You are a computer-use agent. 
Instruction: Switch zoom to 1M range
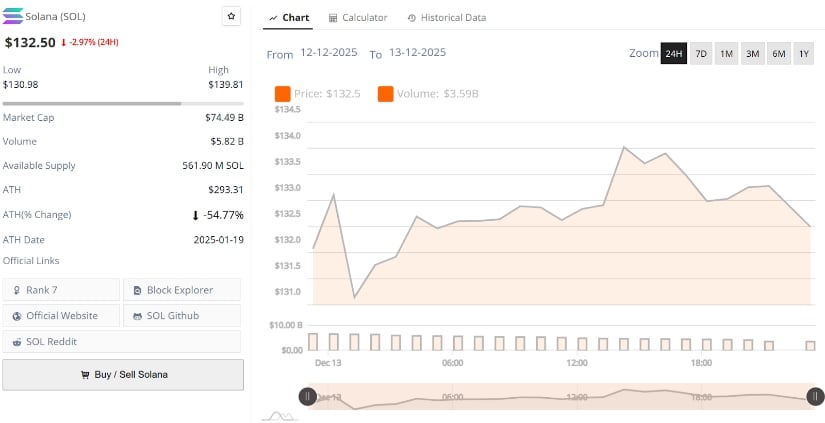tap(727, 54)
